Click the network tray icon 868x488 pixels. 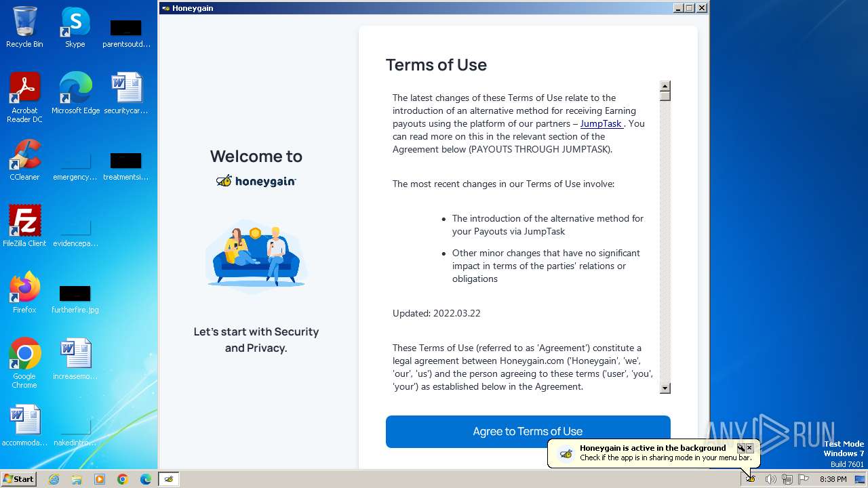tap(787, 479)
